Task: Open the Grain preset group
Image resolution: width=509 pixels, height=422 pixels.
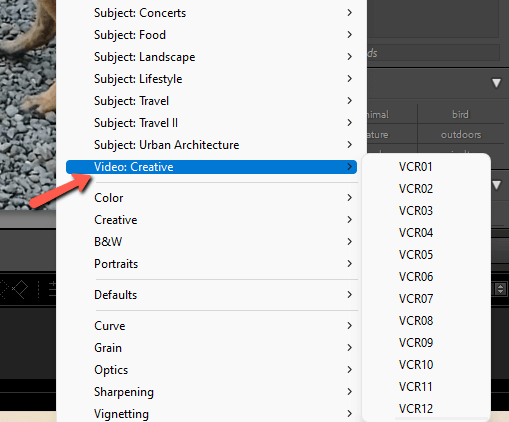Action: click(211, 348)
